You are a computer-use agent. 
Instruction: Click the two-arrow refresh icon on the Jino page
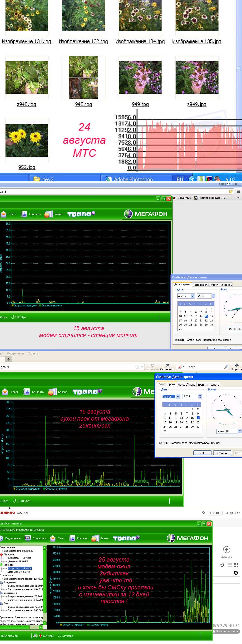222,565
